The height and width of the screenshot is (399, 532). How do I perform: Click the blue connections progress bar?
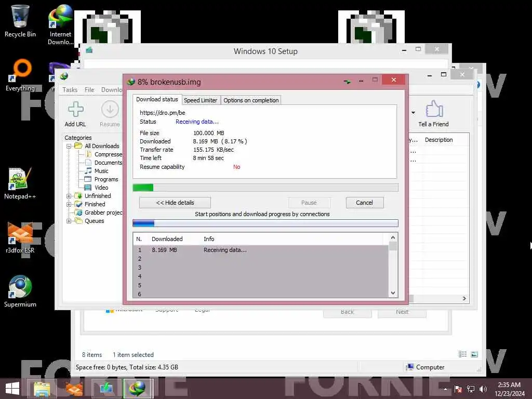coord(265,223)
